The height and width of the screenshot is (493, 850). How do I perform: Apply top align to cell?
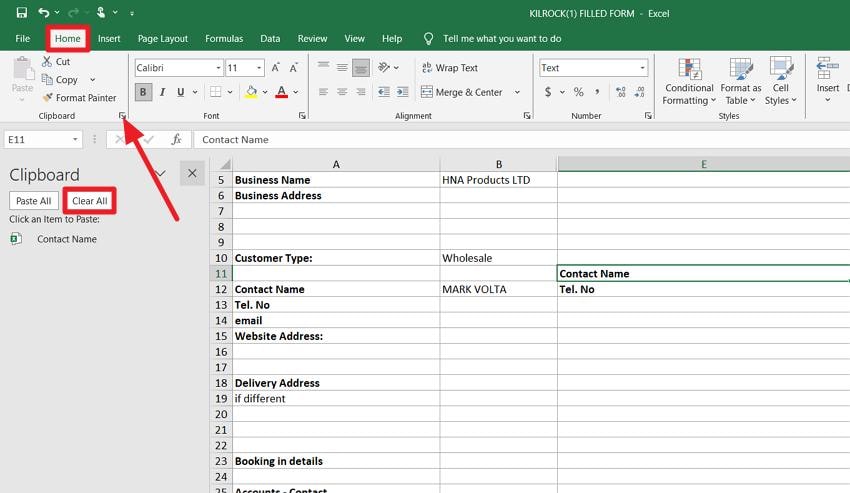coord(324,67)
